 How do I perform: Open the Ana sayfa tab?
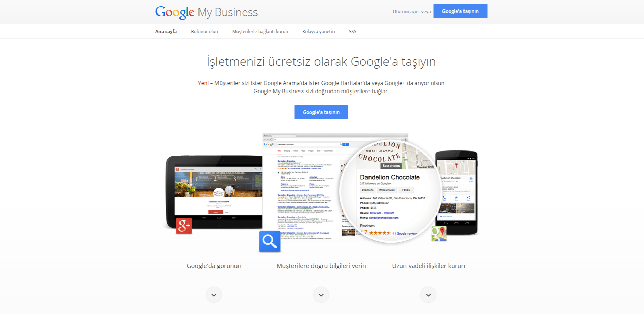tap(166, 31)
